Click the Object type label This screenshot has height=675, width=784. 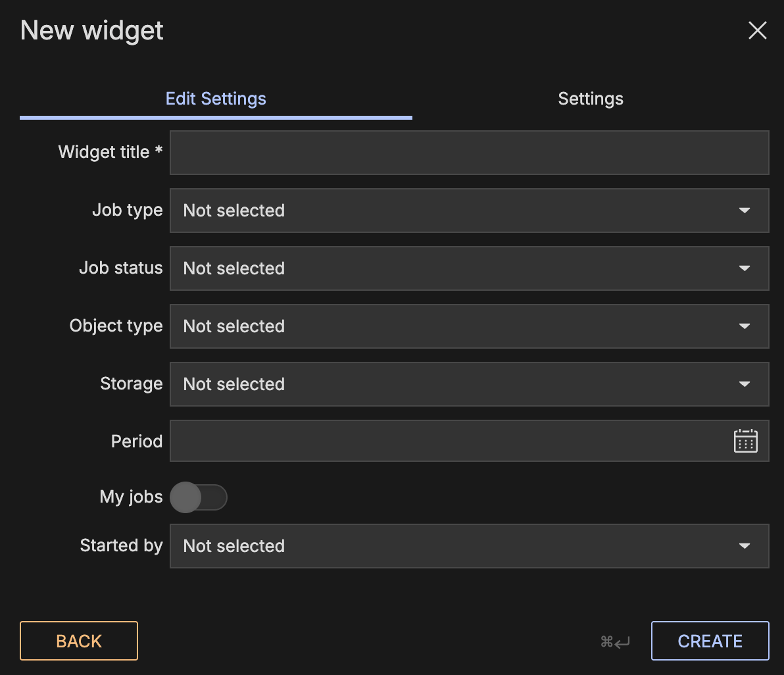[116, 326]
